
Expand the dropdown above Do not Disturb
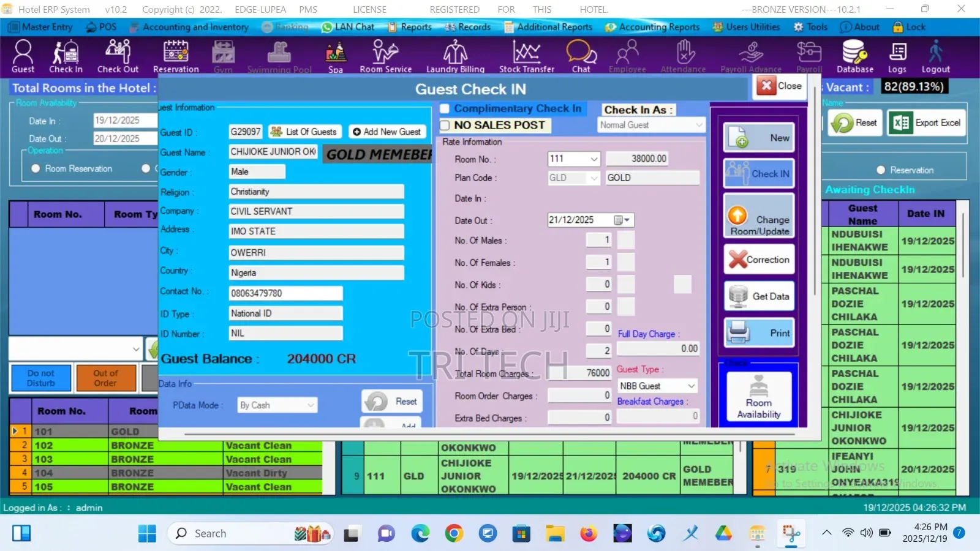click(x=136, y=349)
